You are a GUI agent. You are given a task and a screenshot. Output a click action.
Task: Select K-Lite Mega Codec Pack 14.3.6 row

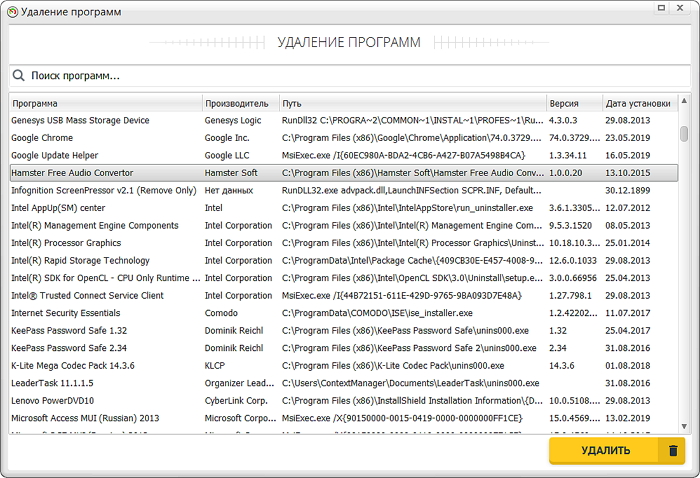pyautogui.click(x=344, y=366)
